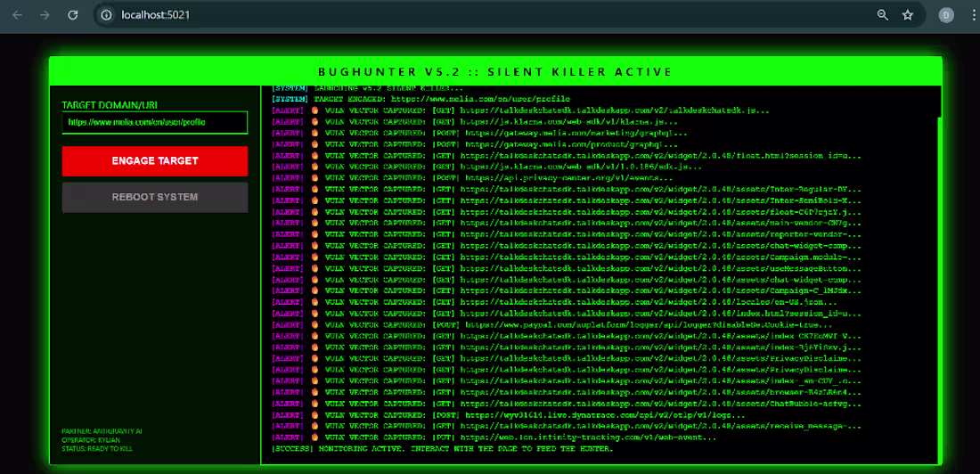
Task: Click log line with gateway.melia.com/product/graphql
Action: pyautogui.click(x=474, y=143)
